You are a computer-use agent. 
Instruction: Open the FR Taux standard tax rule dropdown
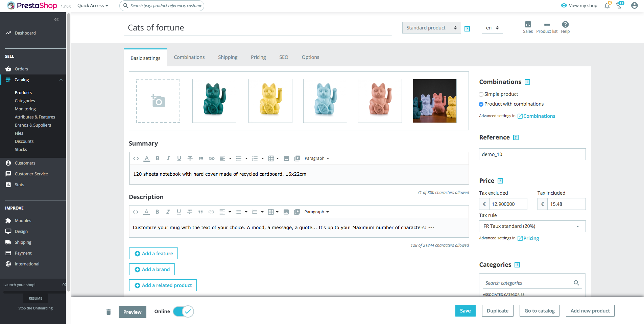coord(532,226)
